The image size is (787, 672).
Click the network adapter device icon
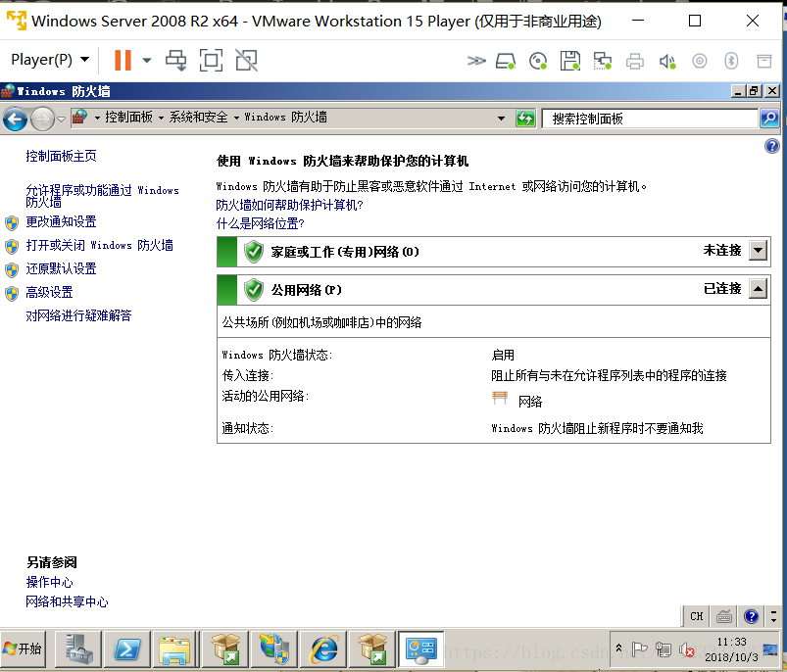(603, 61)
